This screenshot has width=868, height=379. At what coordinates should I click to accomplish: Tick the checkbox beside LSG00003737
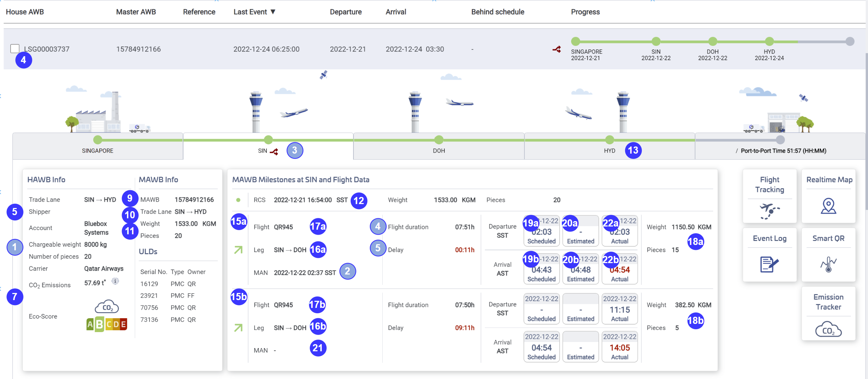coord(15,49)
